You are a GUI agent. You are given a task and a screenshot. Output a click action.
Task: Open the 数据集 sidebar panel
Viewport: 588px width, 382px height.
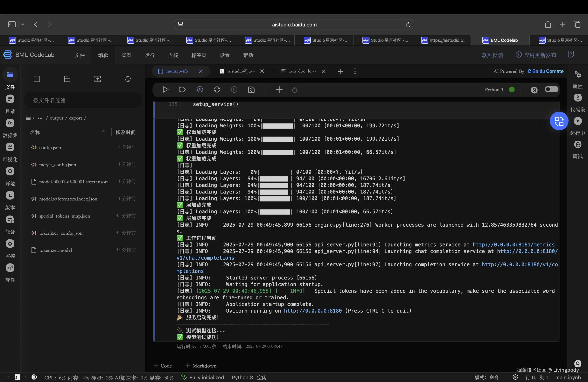10,123
